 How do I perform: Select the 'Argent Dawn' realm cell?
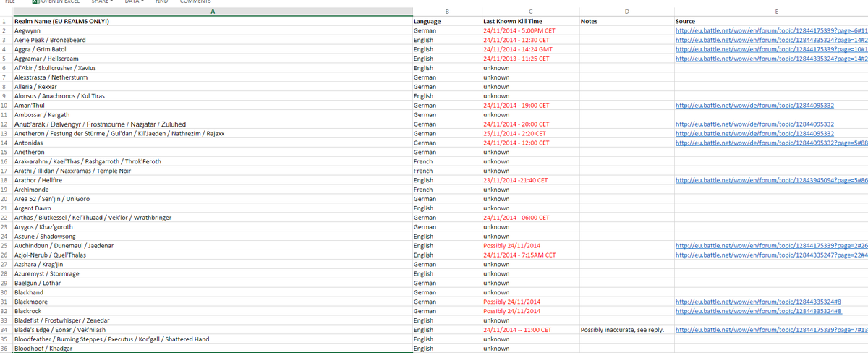212,208
